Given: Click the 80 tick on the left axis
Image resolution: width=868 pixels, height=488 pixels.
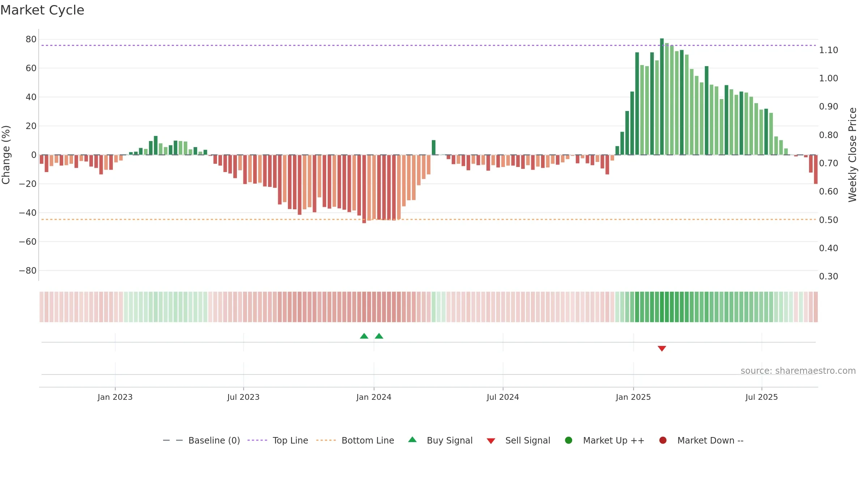Looking at the screenshot, I should coord(31,39).
